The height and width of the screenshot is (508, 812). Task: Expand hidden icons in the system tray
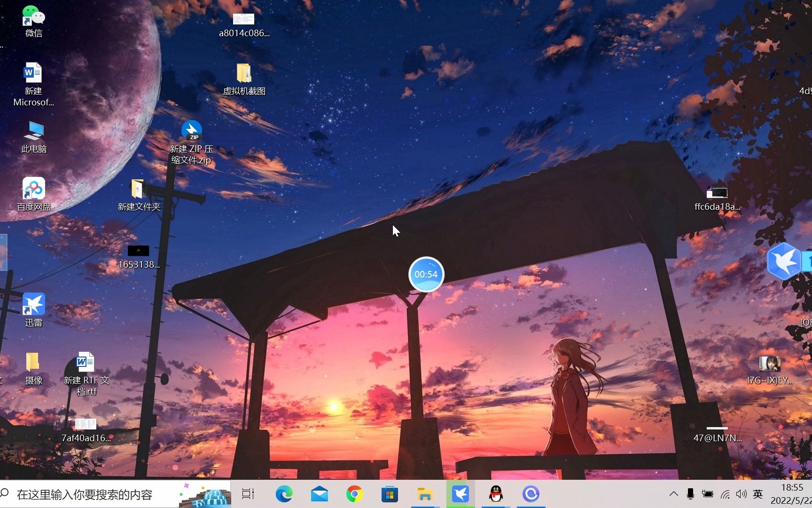click(673, 494)
